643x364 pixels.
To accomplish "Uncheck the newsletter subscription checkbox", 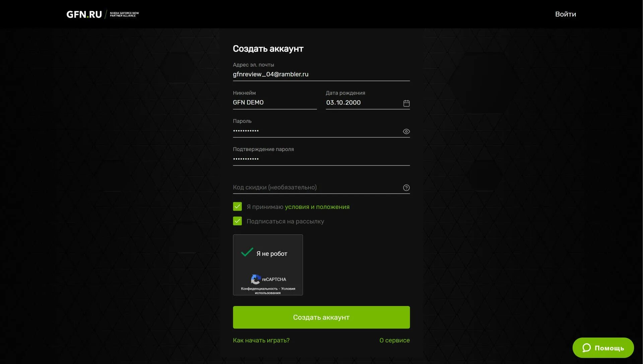I will point(237,221).
